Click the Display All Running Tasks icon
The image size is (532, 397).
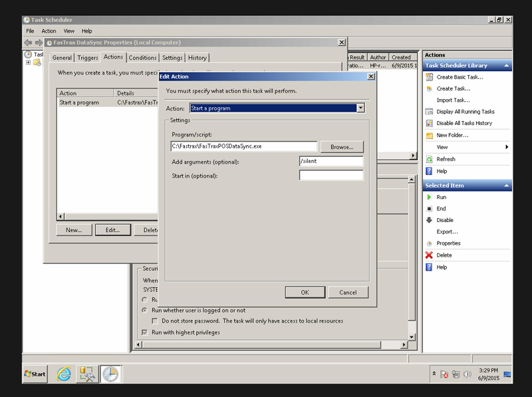[429, 112]
